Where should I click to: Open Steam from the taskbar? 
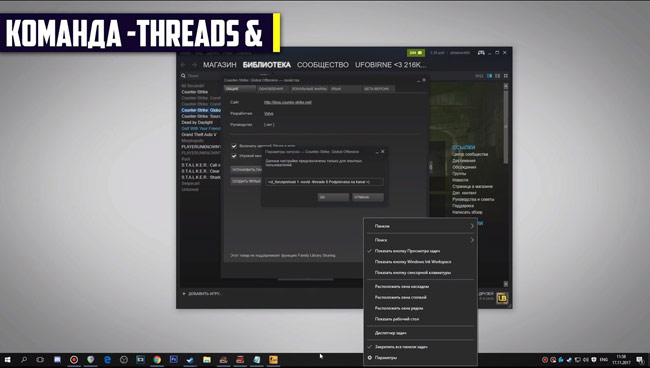(190, 360)
